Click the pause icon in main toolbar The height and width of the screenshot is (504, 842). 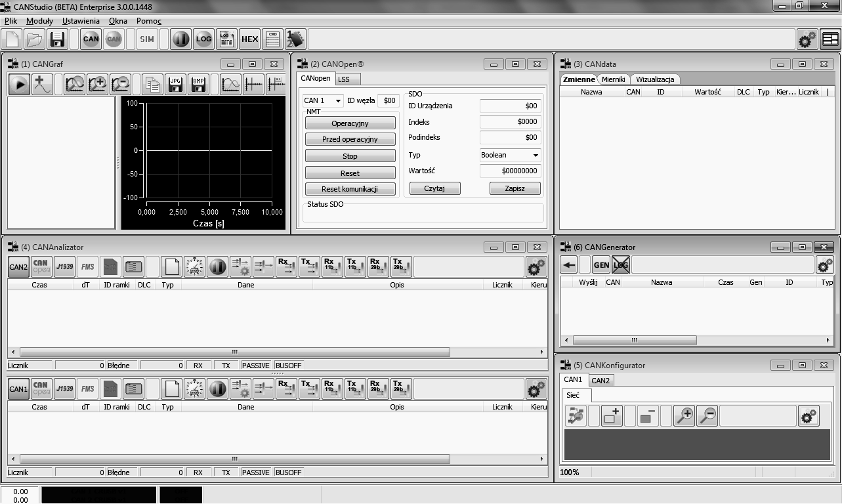pos(181,39)
